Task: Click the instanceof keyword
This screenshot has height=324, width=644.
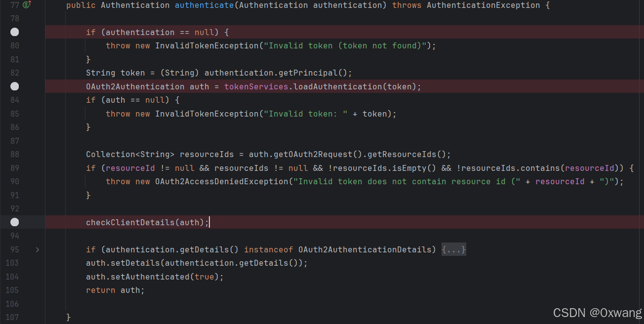Action: tap(269, 249)
